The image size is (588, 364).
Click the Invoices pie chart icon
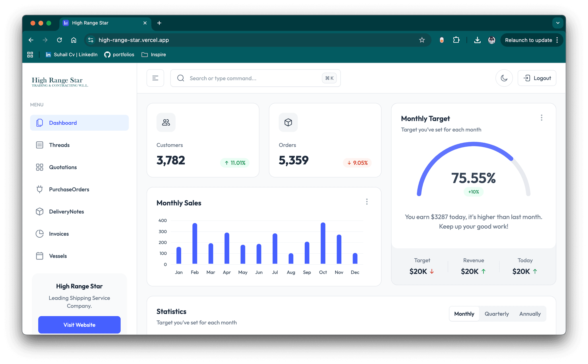[x=40, y=234]
